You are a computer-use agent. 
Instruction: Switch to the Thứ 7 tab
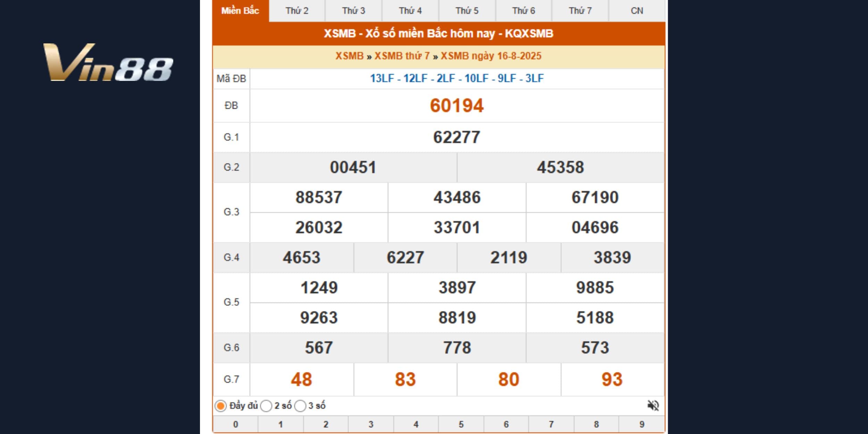pyautogui.click(x=580, y=11)
